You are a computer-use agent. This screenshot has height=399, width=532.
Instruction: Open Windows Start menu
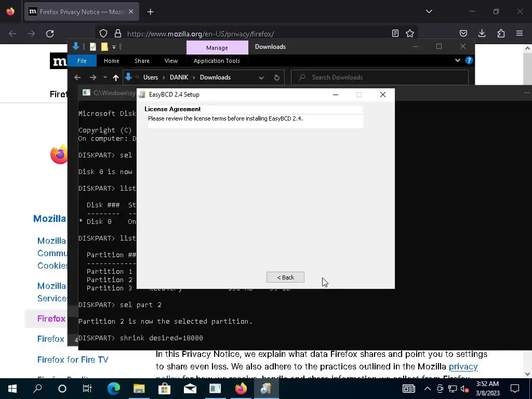click(12, 389)
